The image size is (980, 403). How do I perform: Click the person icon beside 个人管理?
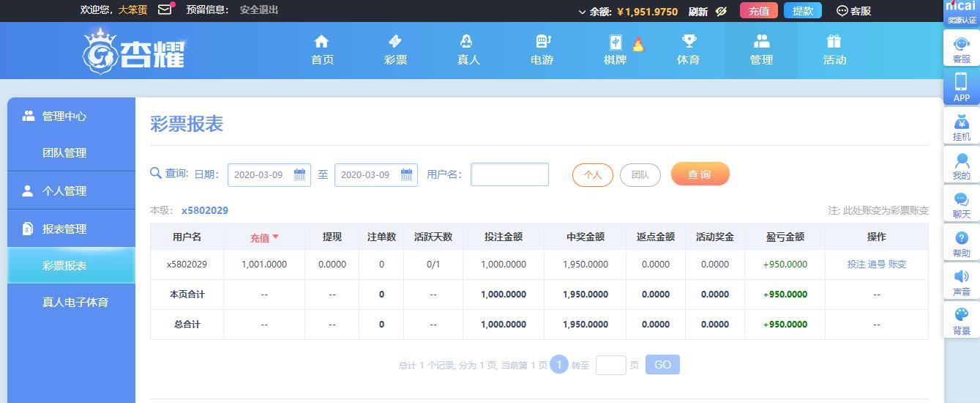(28, 191)
